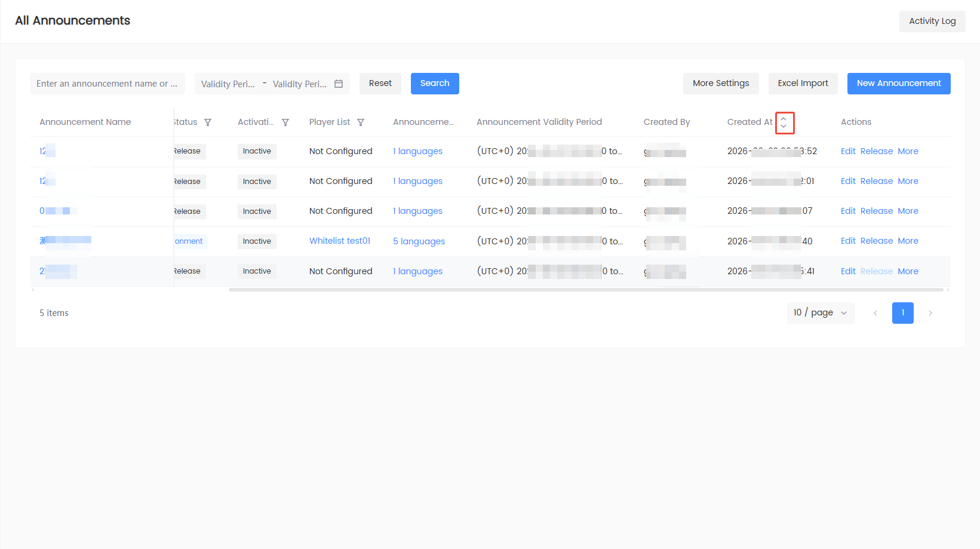Click Inactive tag in the Whitelist test01 row
Screen dimensions: 980x549
pyautogui.click(x=257, y=241)
